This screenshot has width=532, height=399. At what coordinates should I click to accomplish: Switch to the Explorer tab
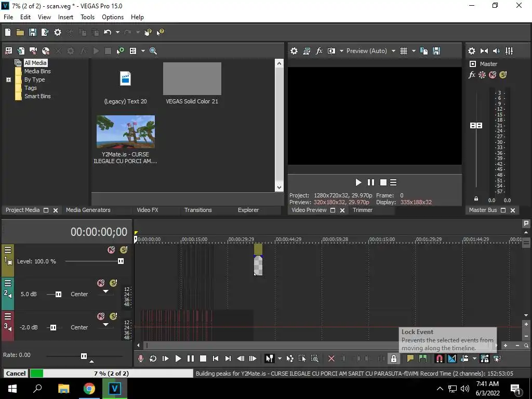tap(248, 210)
